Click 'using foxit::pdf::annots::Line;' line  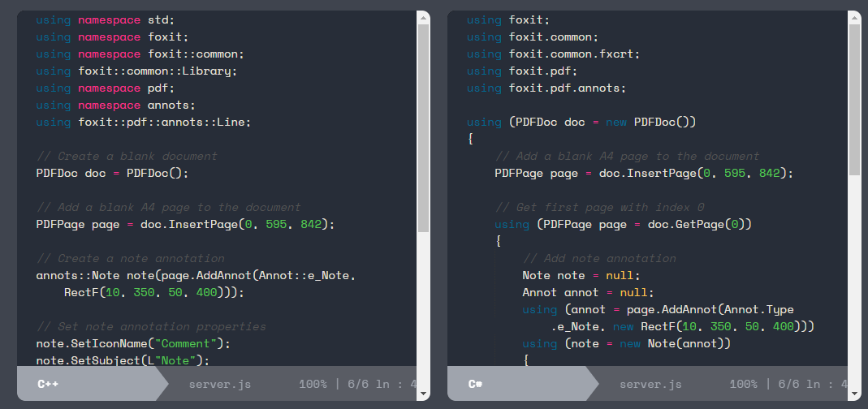(x=144, y=123)
